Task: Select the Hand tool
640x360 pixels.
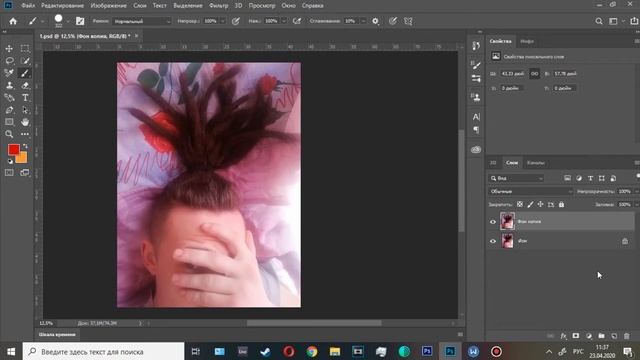Action: point(25,122)
